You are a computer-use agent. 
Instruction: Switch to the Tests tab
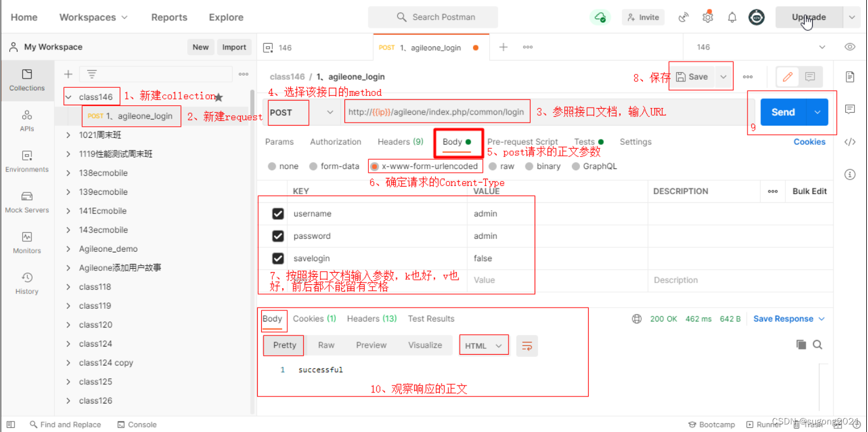pos(589,142)
